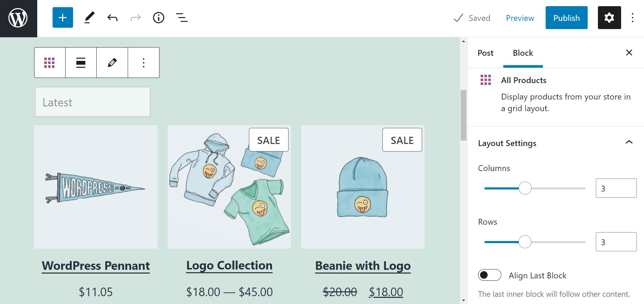
Task: Open the block inserter with the plus icon
Action: coord(62,17)
